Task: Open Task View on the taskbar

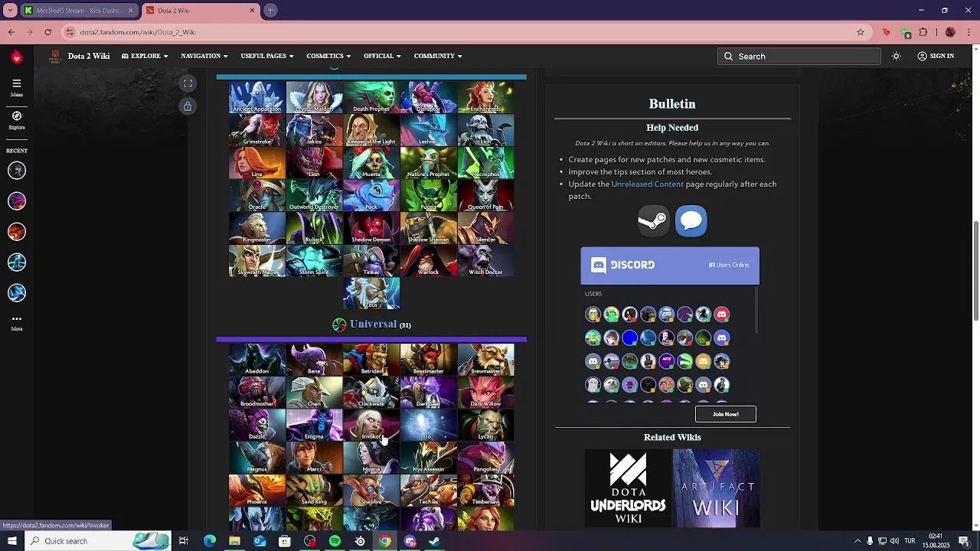Action: (x=184, y=541)
